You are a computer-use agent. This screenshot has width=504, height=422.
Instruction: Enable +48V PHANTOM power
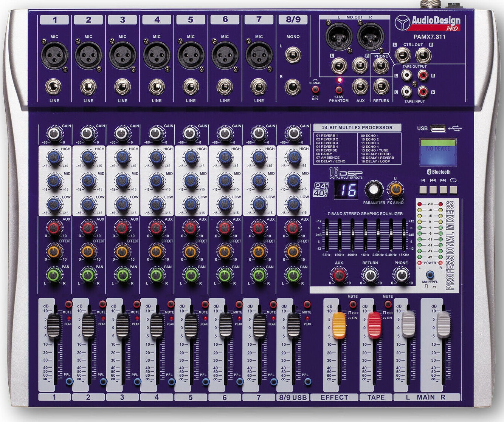[x=339, y=90]
